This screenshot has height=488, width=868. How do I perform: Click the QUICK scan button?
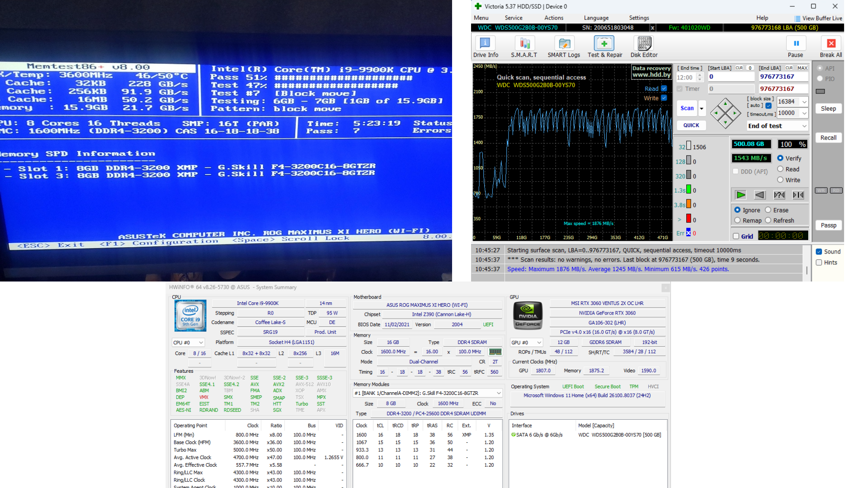coord(691,125)
